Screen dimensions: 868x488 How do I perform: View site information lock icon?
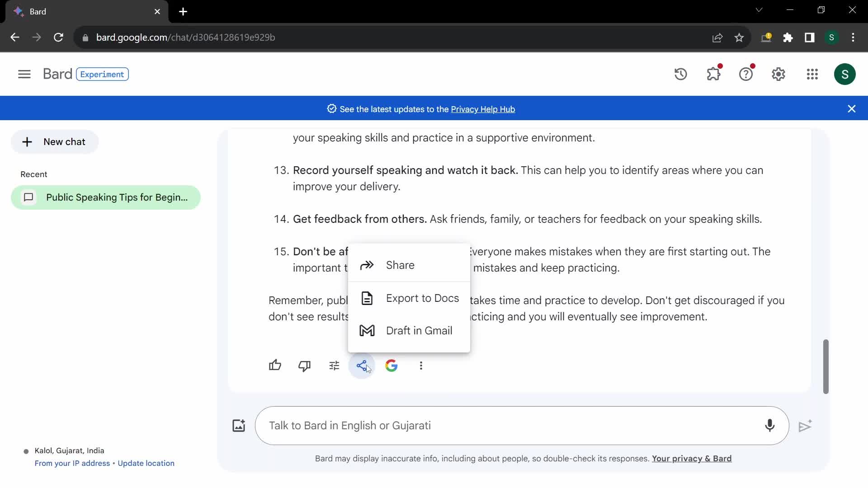[x=85, y=38]
